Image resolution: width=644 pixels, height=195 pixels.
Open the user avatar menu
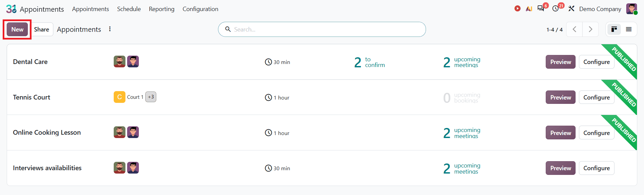click(632, 9)
